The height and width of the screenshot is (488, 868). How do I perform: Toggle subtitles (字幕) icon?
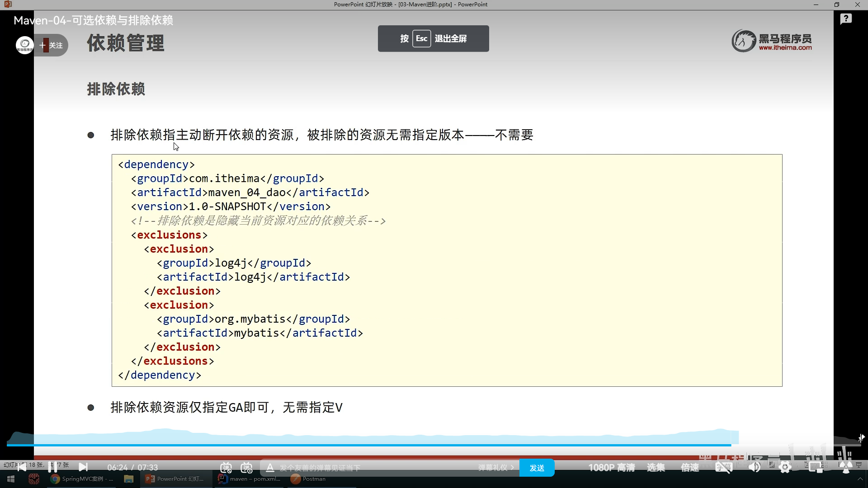click(x=723, y=468)
